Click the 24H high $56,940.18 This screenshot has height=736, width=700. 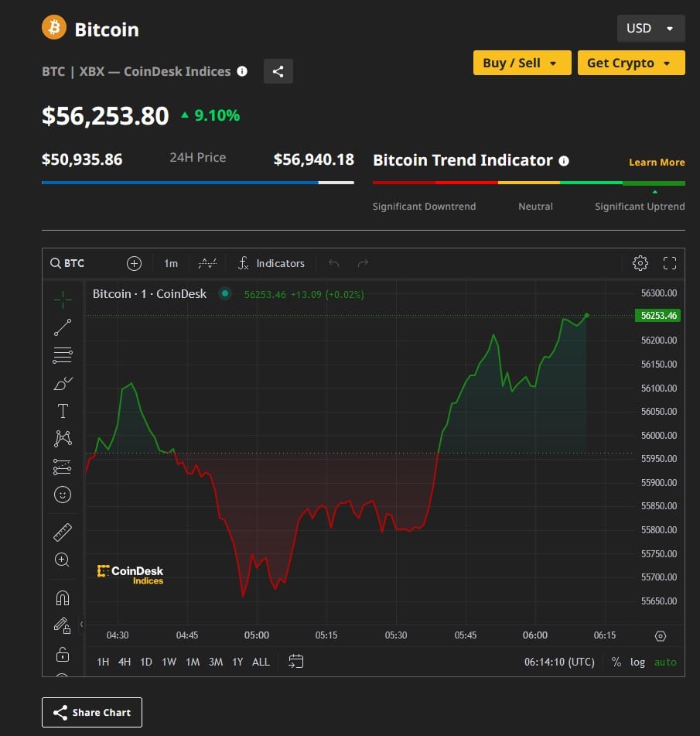314,159
